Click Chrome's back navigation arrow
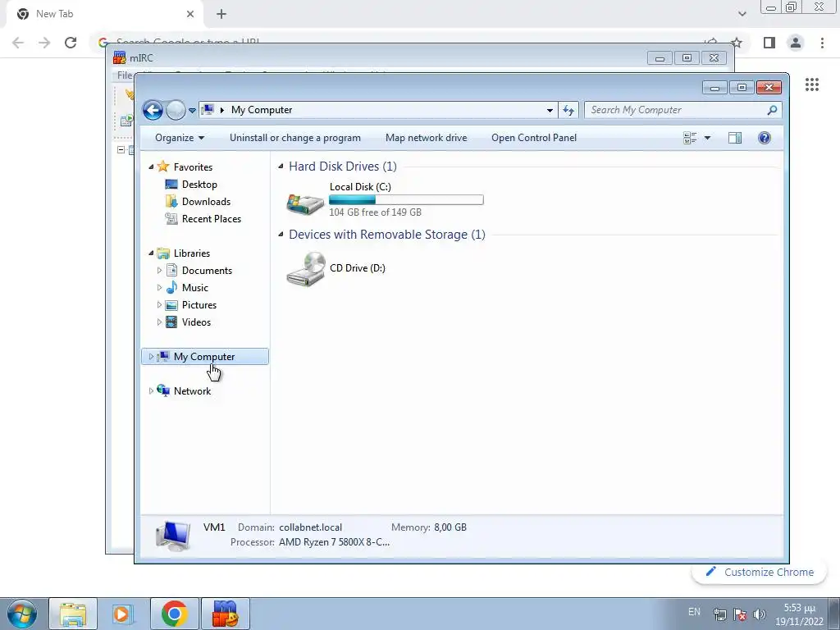This screenshot has height=630, width=840. [x=18, y=43]
